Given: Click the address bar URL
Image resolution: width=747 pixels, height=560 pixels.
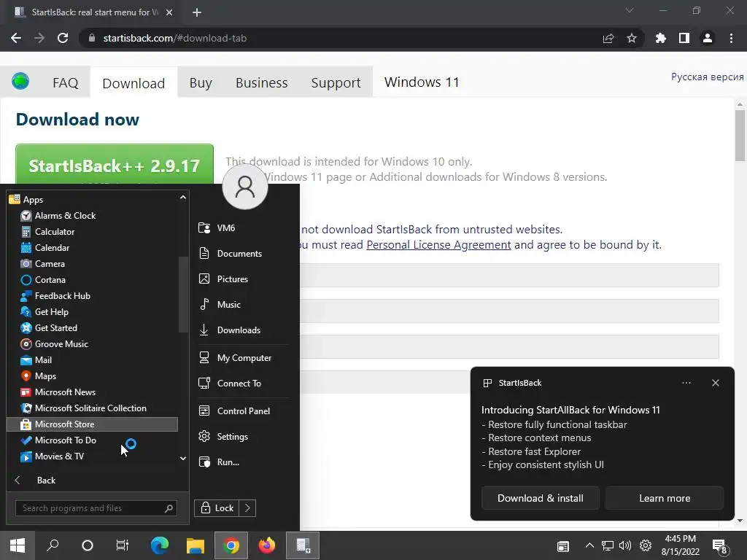Looking at the screenshot, I should (x=175, y=38).
